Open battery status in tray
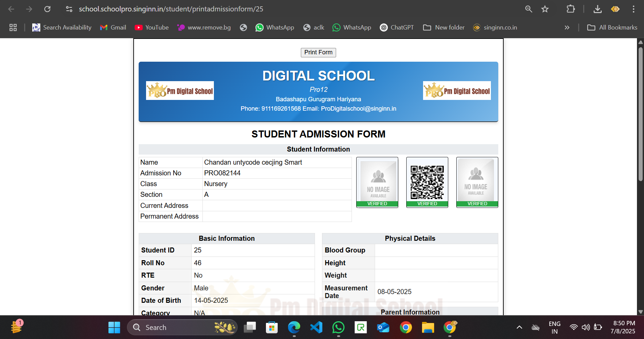The image size is (644, 339). coord(598,327)
